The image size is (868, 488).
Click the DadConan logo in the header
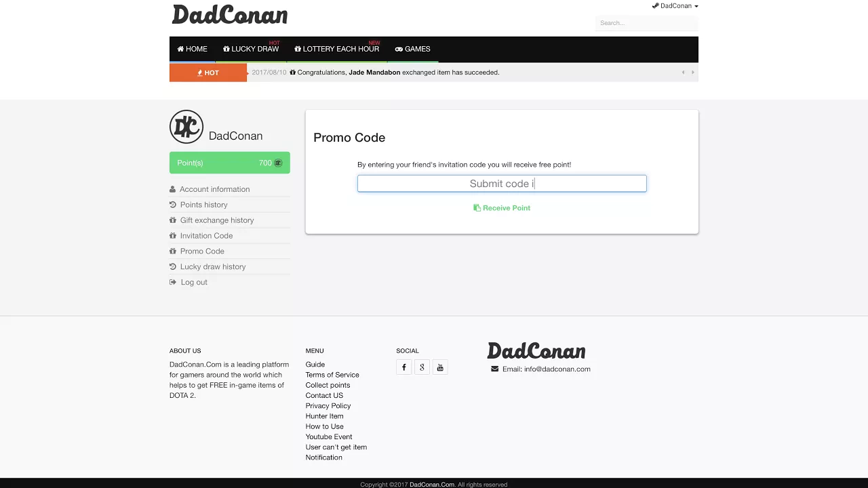tap(230, 15)
